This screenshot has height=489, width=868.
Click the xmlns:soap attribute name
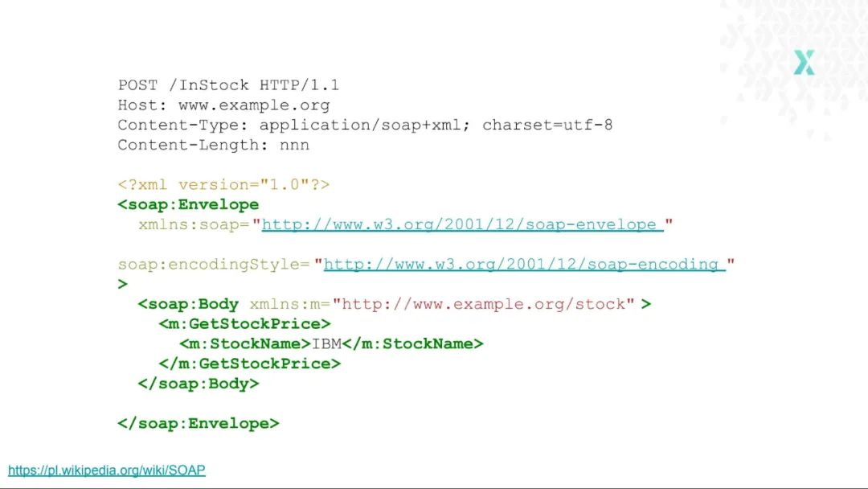[194, 225]
